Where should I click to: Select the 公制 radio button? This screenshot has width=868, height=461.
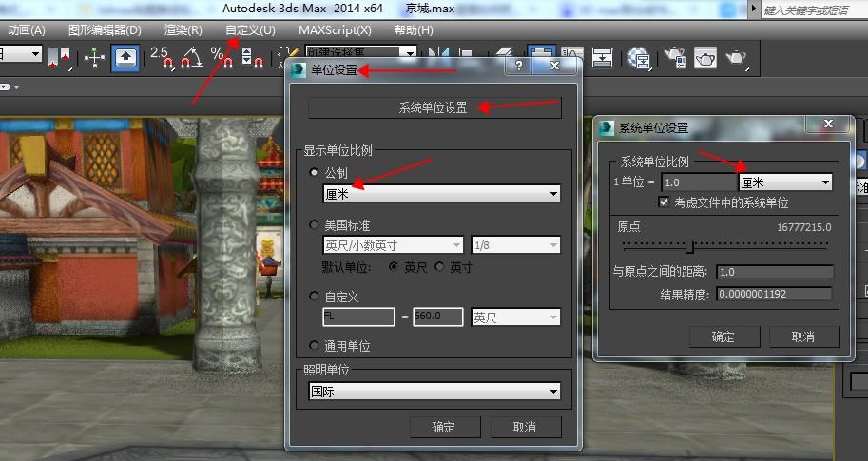point(314,173)
